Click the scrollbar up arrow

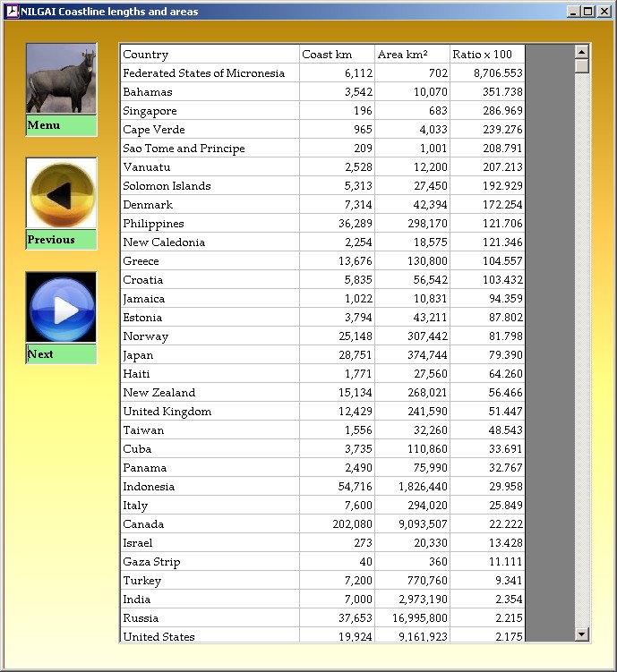tap(582, 52)
